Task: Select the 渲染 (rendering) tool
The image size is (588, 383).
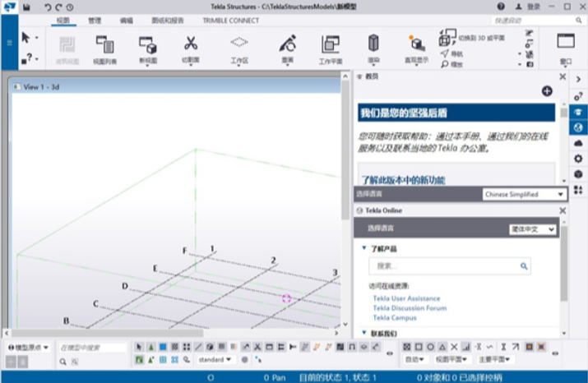Action: (373, 47)
